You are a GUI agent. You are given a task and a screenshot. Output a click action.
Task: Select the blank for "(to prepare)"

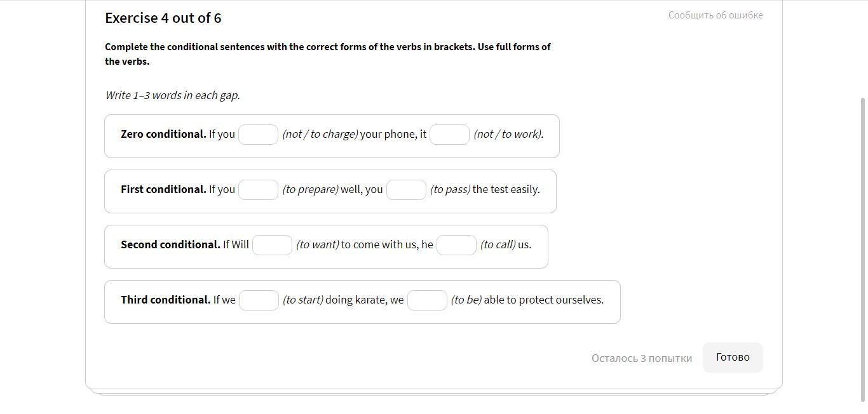(x=258, y=190)
